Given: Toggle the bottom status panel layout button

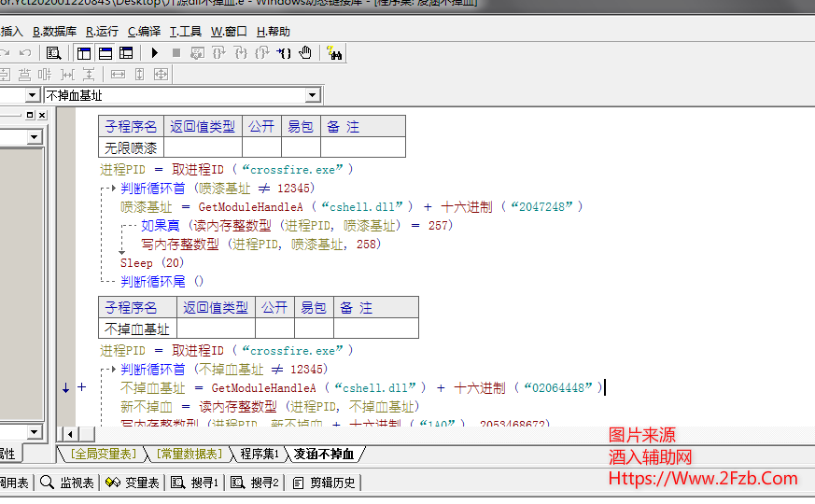Looking at the screenshot, I should point(105,53).
